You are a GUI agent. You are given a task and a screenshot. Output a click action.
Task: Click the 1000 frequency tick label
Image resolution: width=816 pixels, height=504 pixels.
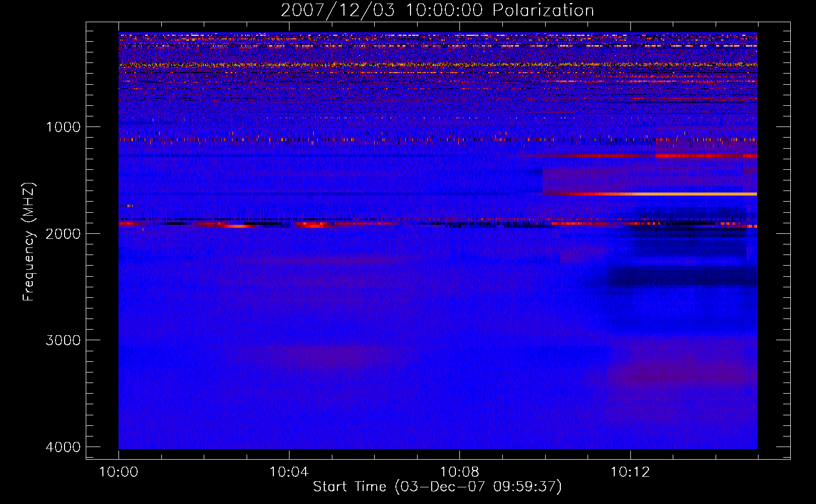coord(63,127)
